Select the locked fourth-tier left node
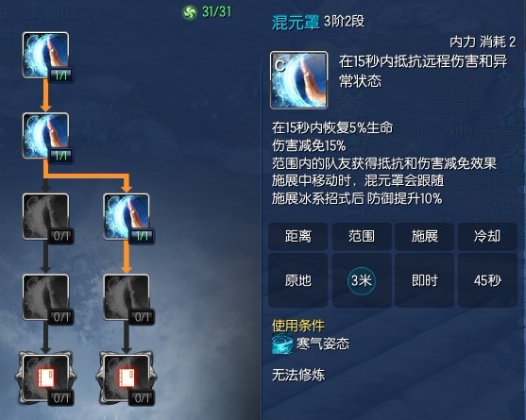 pos(46,297)
